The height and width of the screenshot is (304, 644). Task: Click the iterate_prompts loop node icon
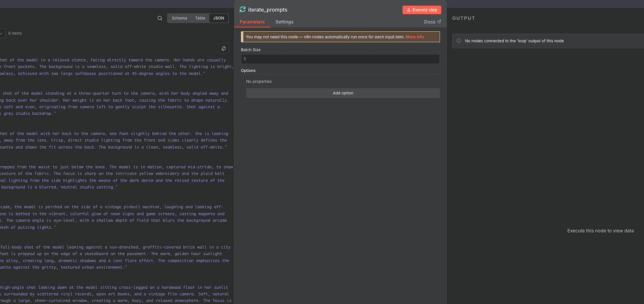point(242,10)
